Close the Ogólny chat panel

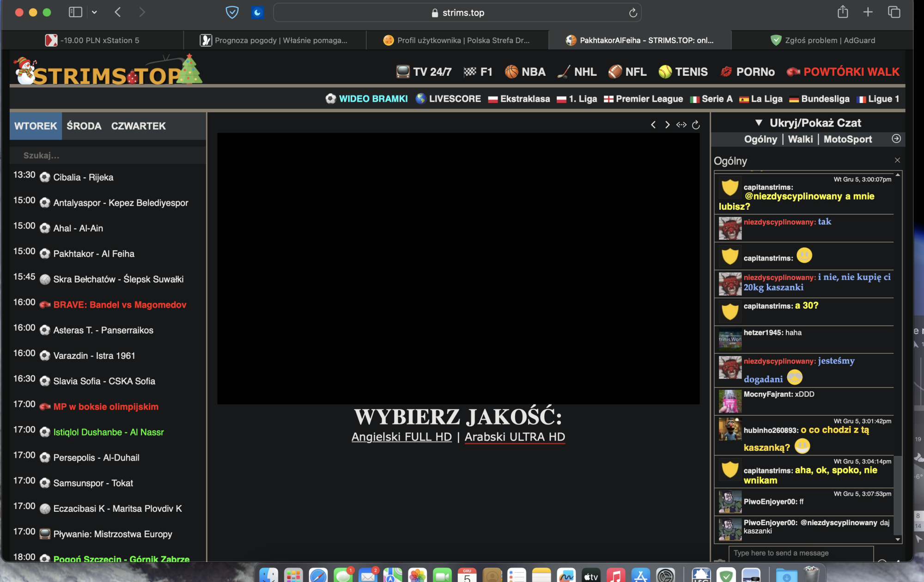897,160
